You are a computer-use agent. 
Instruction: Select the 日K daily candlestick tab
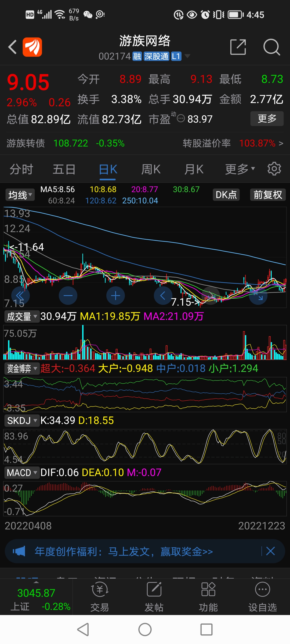(x=108, y=169)
